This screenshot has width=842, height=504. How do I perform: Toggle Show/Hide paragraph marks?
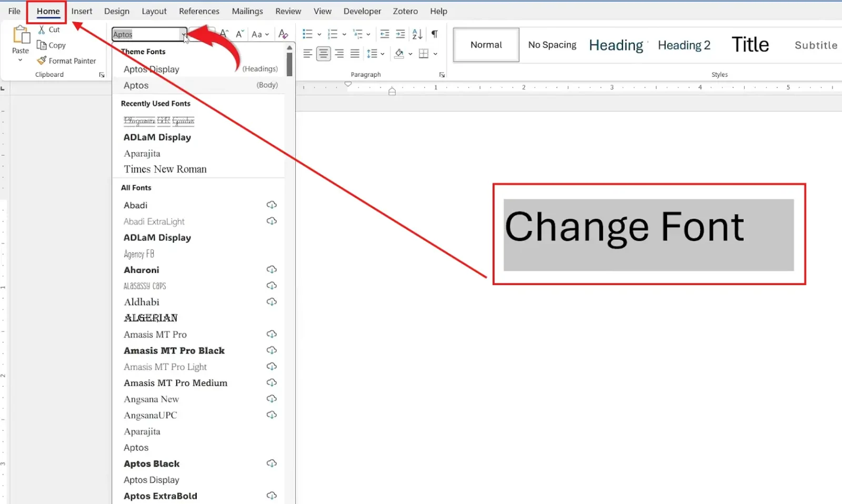coord(435,34)
